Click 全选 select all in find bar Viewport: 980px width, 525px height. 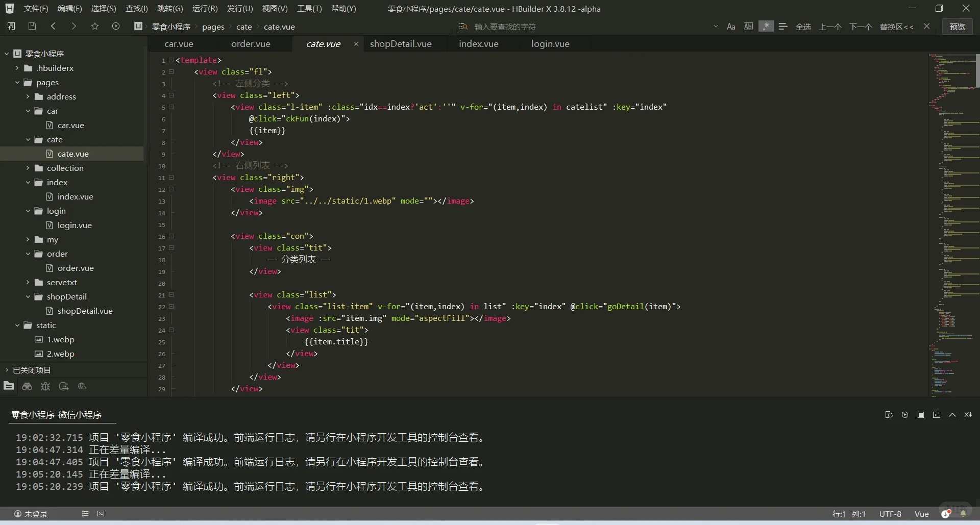pos(803,27)
